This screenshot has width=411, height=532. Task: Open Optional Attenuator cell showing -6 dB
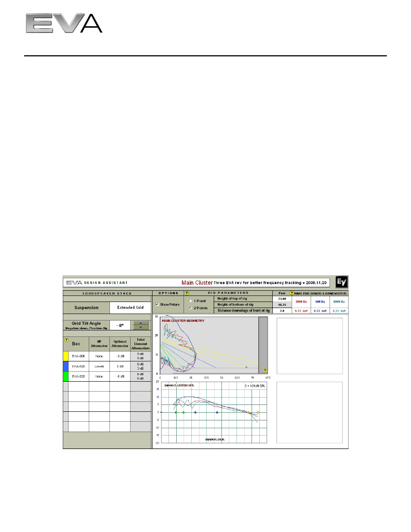(x=120, y=376)
